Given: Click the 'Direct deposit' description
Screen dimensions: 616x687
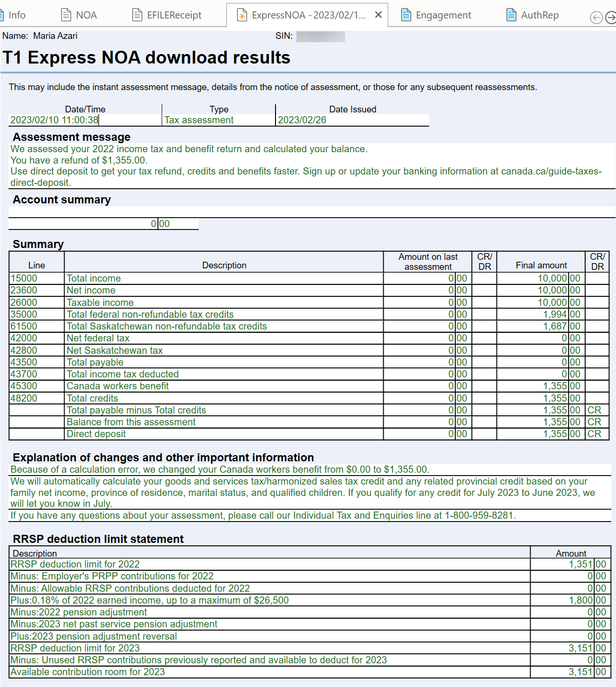Looking at the screenshot, I should pos(96,434).
